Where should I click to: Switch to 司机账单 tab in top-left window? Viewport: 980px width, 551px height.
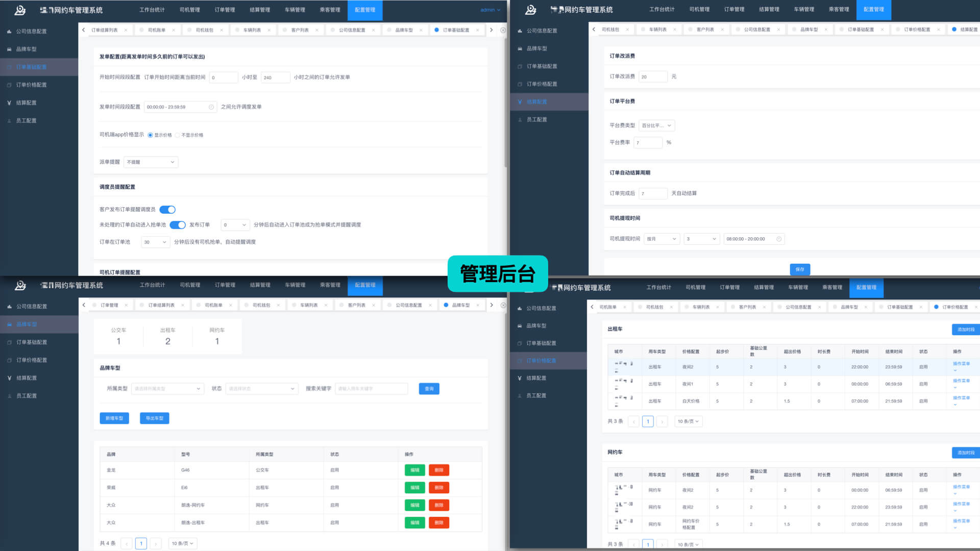click(157, 30)
